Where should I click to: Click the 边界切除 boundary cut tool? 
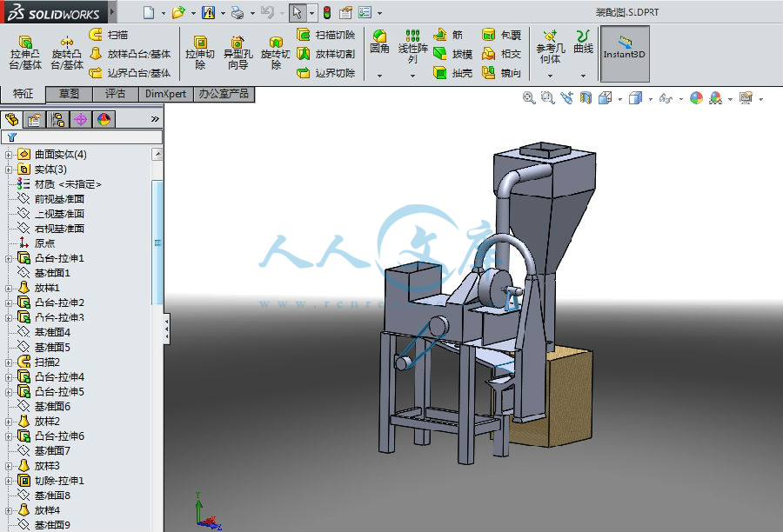click(325, 73)
